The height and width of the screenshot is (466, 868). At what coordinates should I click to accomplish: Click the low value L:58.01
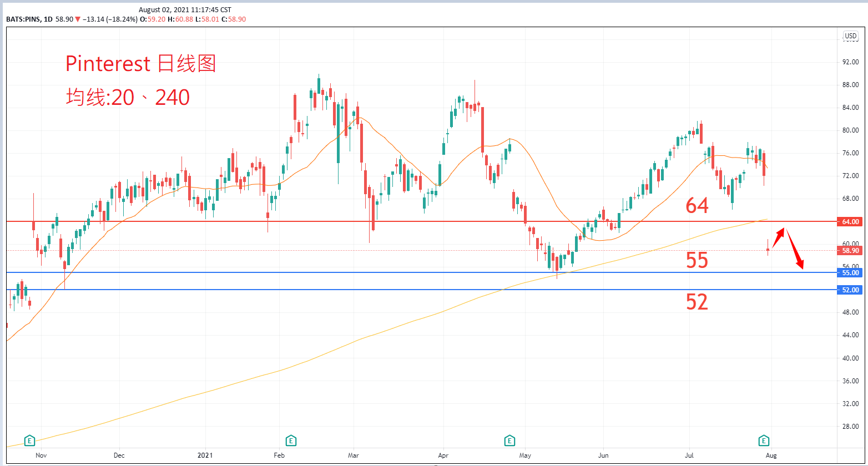[x=208, y=19]
